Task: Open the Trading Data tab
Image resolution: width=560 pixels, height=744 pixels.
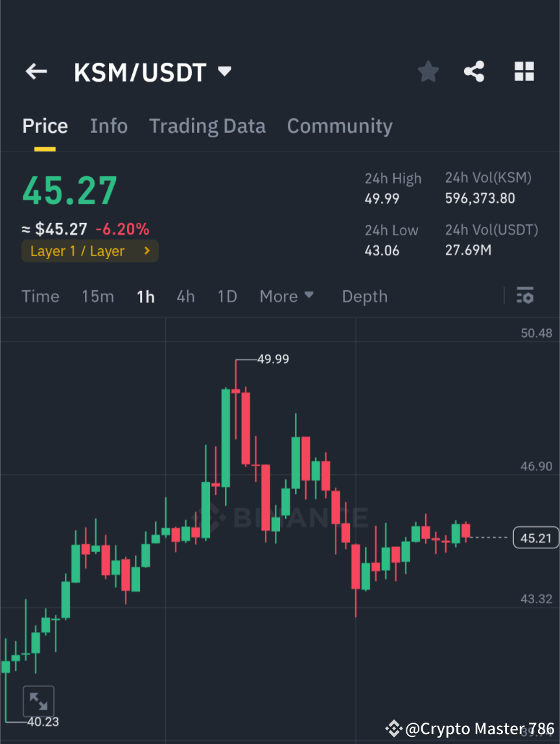Action: pos(207,126)
